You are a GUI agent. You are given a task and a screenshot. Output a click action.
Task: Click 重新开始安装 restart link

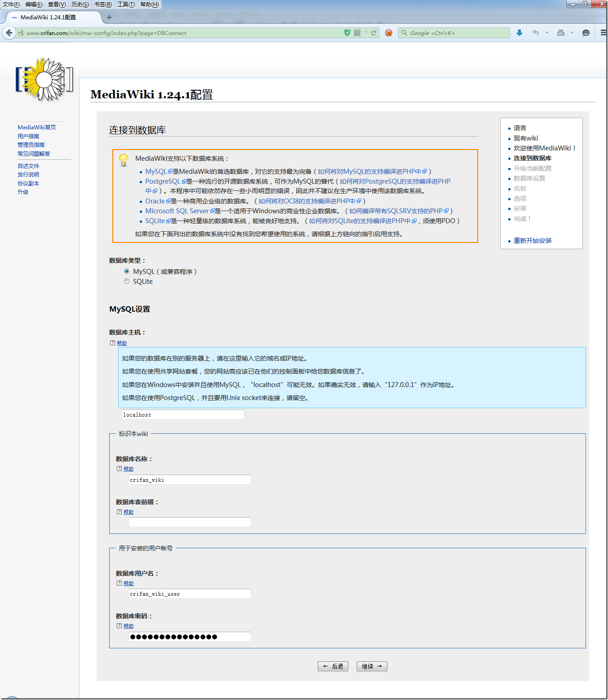[x=533, y=241]
